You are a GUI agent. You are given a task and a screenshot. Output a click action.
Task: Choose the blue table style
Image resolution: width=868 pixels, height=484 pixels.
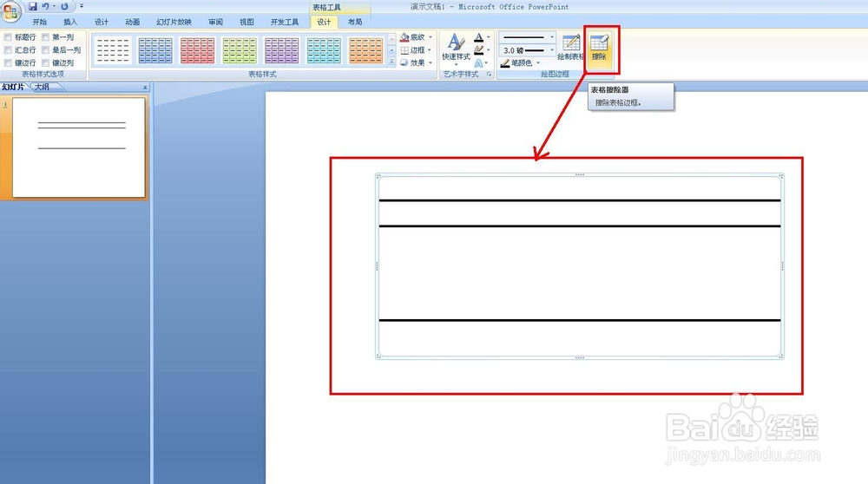pos(155,50)
